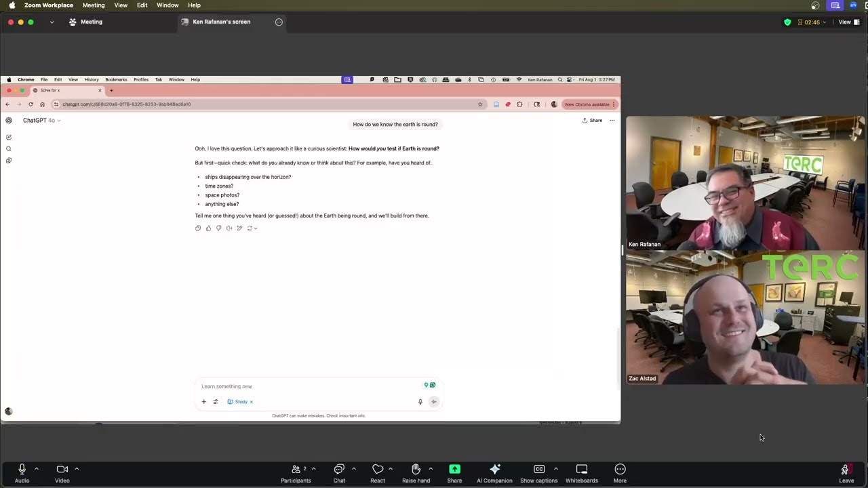Image resolution: width=868 pixels, height=488 pixels.
Task: Open ChatGPT conversation options ellipsis
Action: click(x=612, y=121)
